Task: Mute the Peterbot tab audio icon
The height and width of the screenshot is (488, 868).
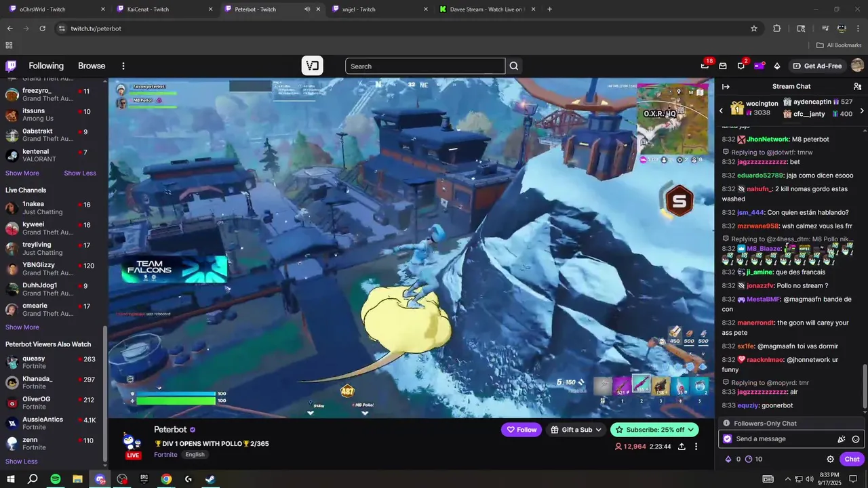Action: click(307, 9)
